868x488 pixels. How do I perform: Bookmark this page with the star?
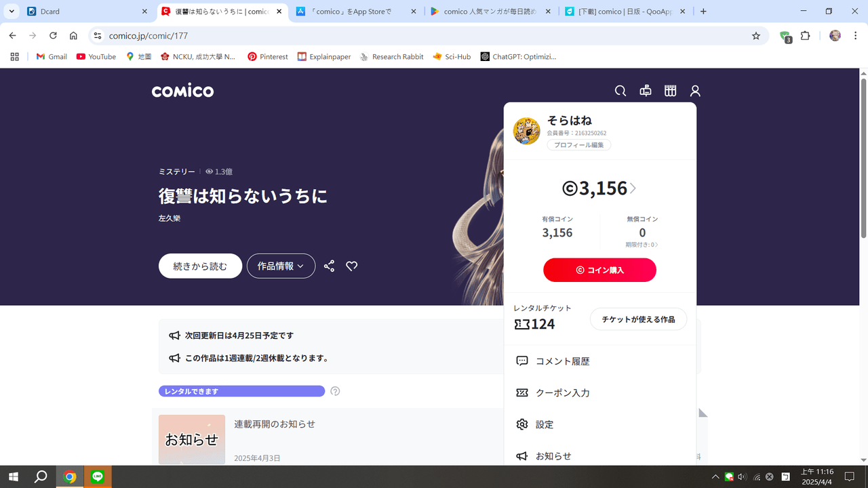pyautogui.click(x=756, y=36)
